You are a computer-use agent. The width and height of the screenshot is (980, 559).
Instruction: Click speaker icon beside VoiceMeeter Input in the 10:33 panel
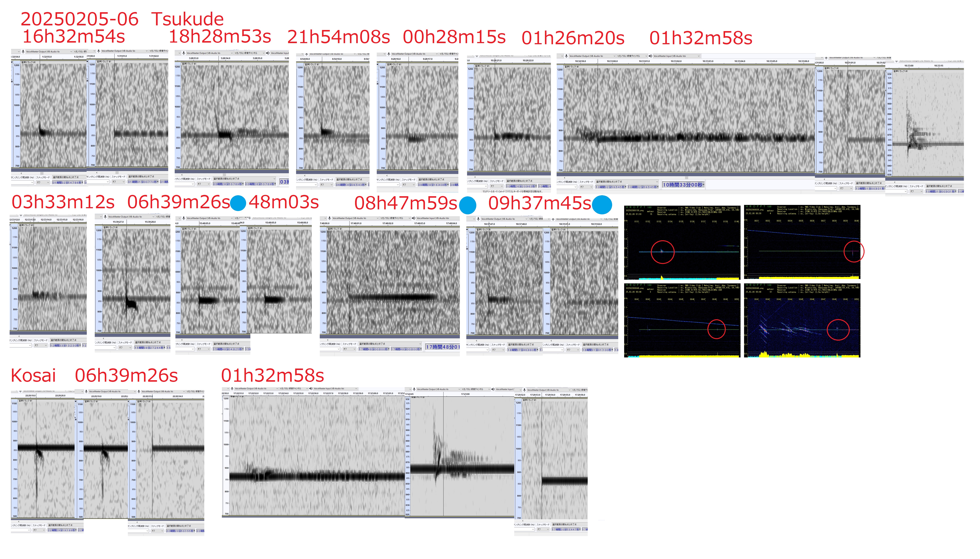650,56
